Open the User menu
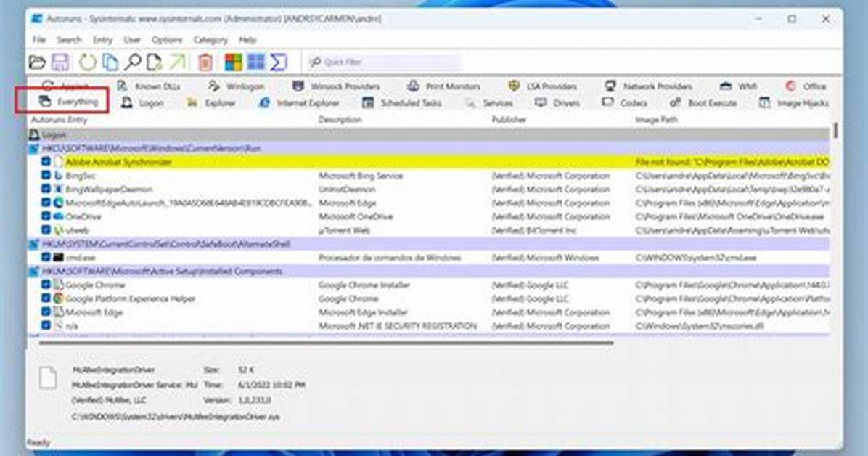Image resolution: width=868 pixels, height=456 pixels. point(132,40)
